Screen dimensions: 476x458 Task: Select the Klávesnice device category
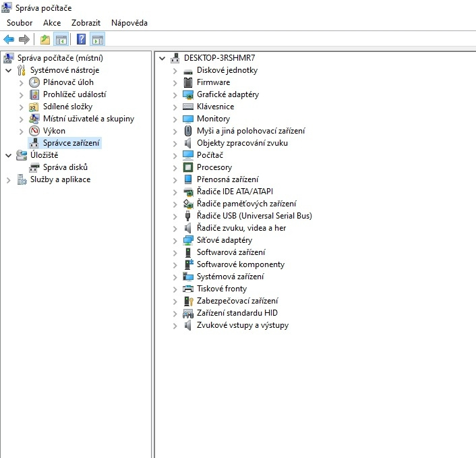click(215, 107)
